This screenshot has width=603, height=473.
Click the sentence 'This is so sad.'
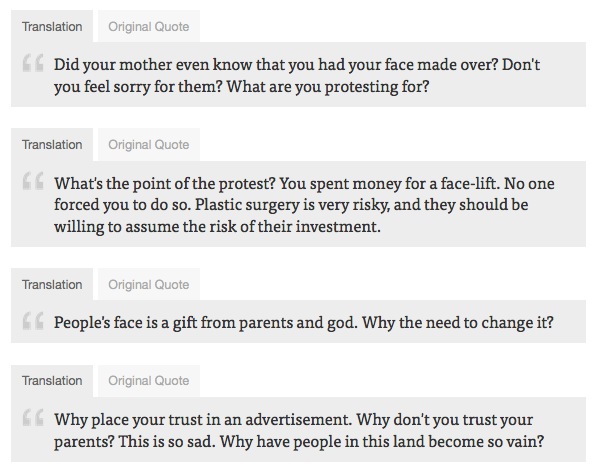(167, 441)
